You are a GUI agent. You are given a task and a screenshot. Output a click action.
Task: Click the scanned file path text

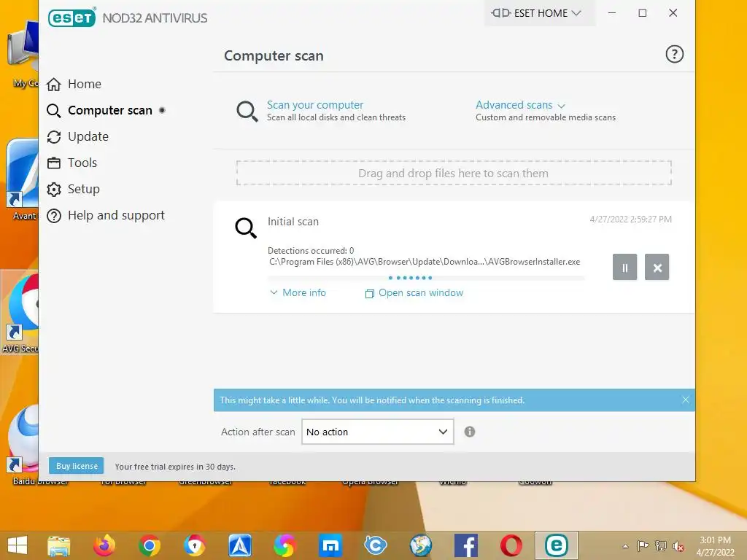pos(425,262)
